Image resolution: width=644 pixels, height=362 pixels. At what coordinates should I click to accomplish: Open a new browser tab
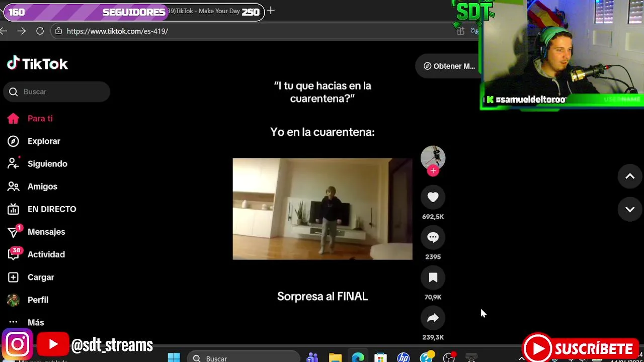(271, 11)
